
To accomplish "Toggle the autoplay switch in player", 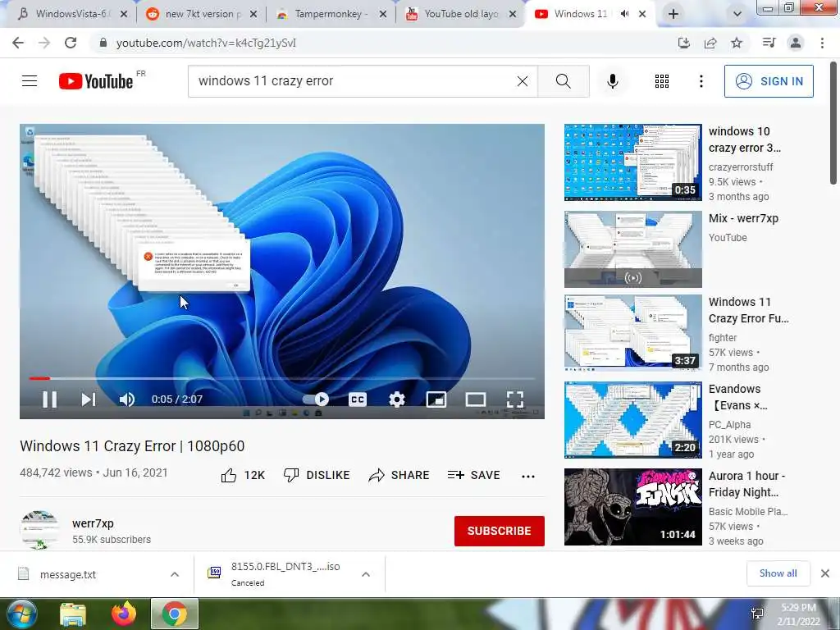I will (316, 399).
